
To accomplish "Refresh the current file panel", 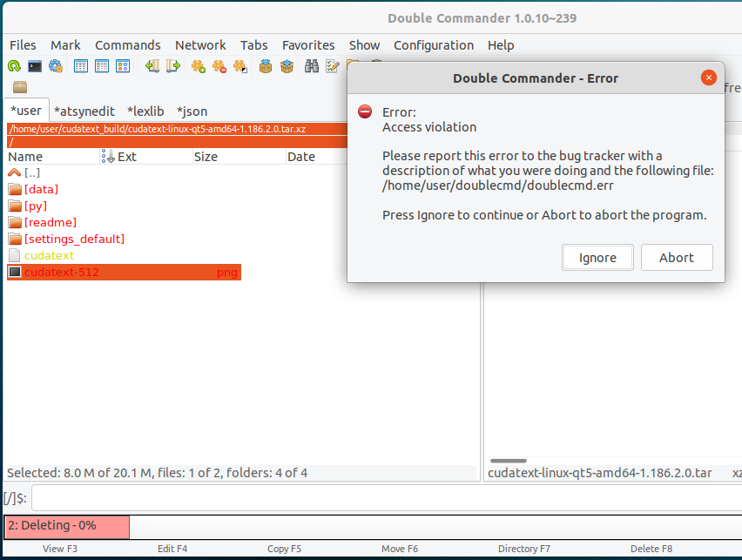I will (x=13, y=65).
